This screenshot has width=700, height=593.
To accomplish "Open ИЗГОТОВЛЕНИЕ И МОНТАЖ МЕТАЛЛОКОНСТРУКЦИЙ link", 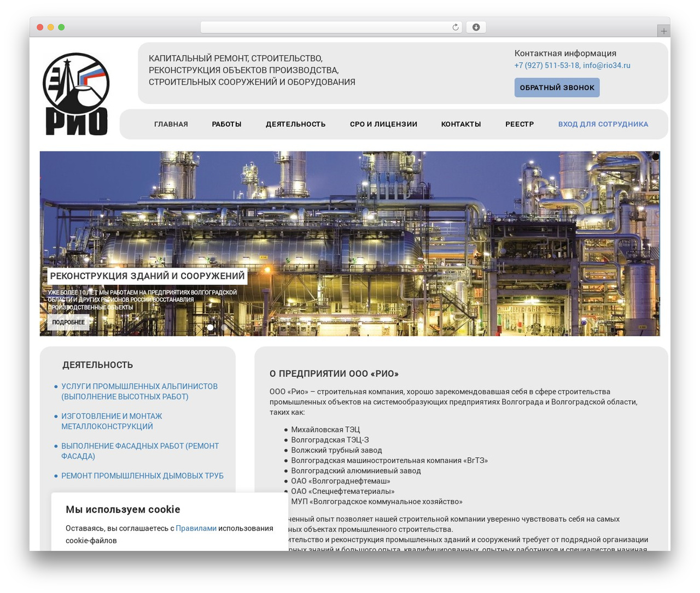I will pyautogui.click(x=112, y=421).
